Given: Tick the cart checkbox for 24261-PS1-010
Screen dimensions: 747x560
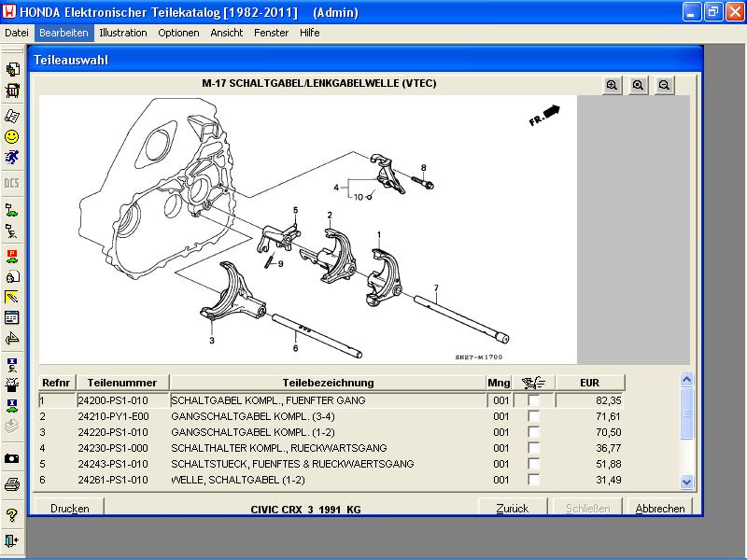Looking at the screenshot, I should point(533,480).
